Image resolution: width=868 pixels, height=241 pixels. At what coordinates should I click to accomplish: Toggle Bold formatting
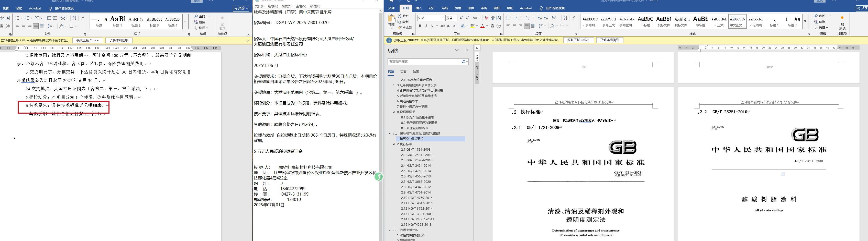click(x=420, y=26)
